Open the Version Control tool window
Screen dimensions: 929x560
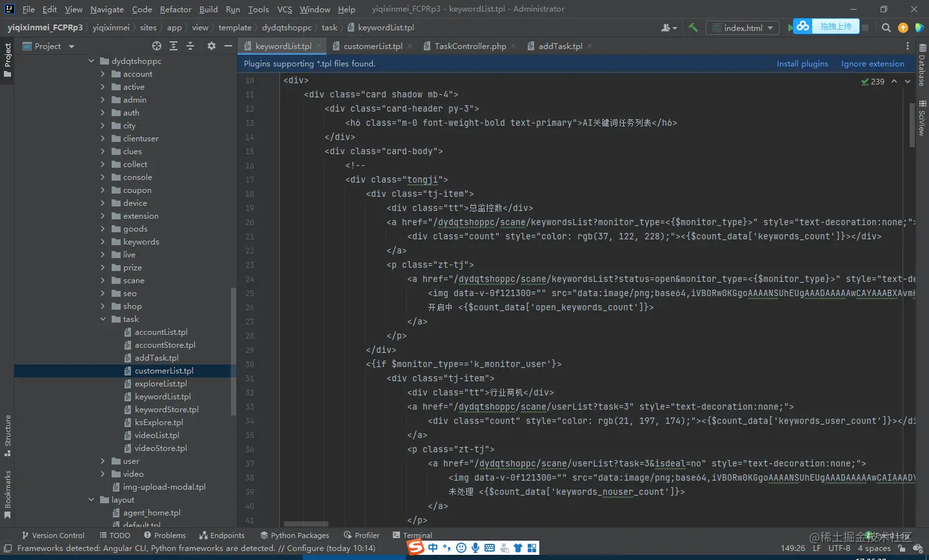53,535
